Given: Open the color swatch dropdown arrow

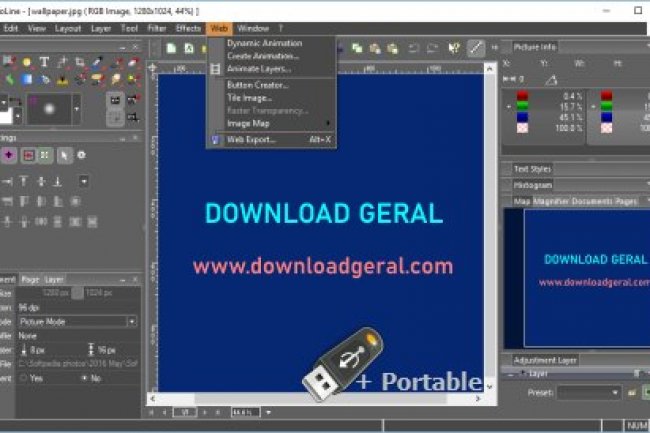Looking at the screenshot, I should [x=17, y=117].
